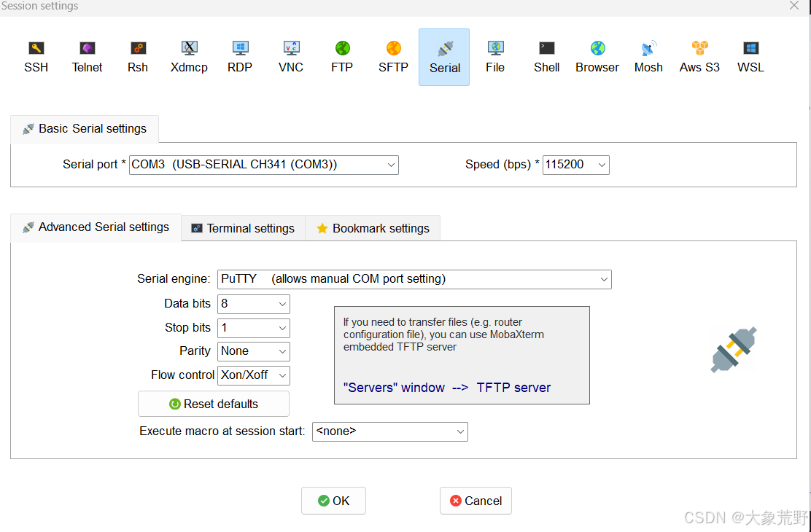Switch to Advanced Serial settings tab
This screenshot has height=532, width=811.
pos(96,227)
